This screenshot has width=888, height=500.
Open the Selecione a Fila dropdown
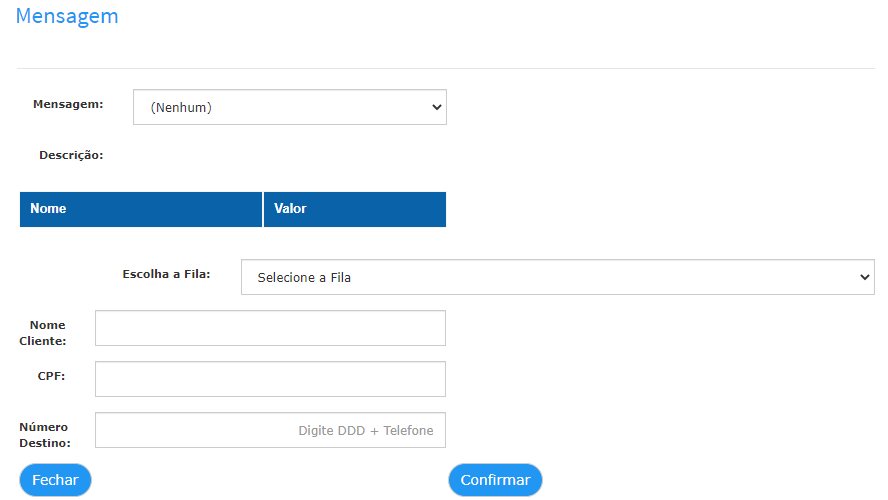coord(557,277)
